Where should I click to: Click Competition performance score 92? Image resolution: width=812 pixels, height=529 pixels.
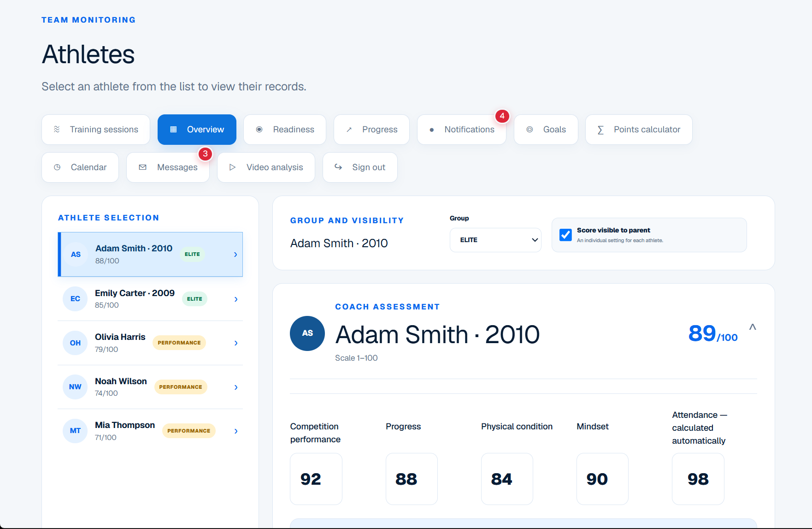(x=316, y=479)
